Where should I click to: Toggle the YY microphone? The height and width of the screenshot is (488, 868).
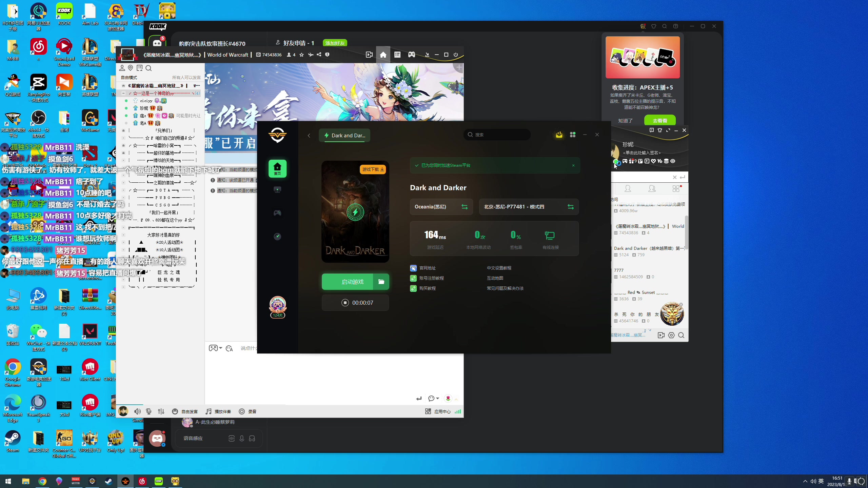coord(149,411)
